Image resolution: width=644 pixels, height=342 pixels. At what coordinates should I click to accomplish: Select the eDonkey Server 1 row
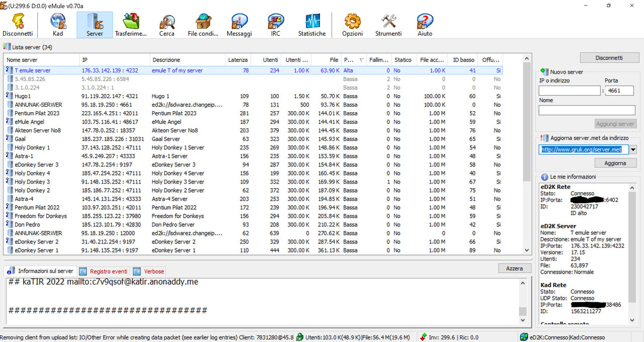pos(253,250)
